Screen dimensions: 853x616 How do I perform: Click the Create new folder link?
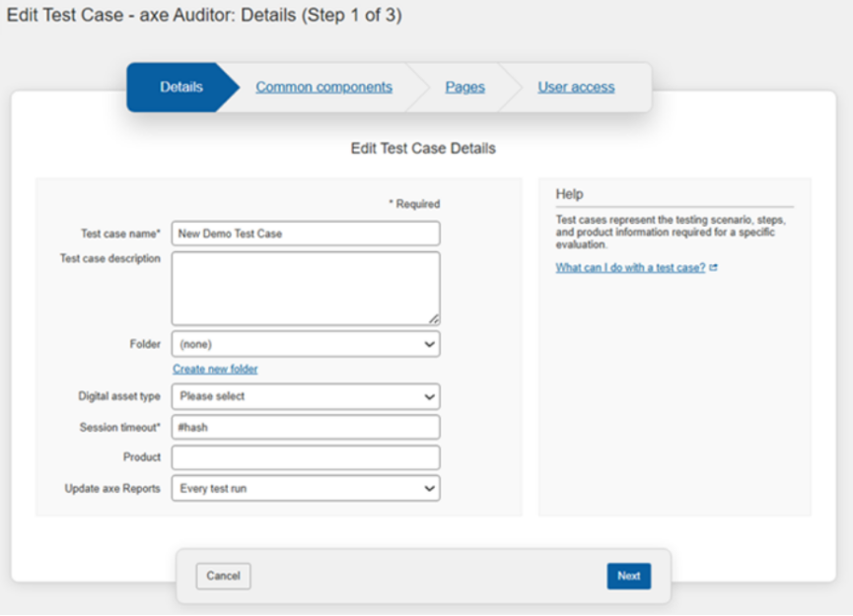(x=215, y=369)
